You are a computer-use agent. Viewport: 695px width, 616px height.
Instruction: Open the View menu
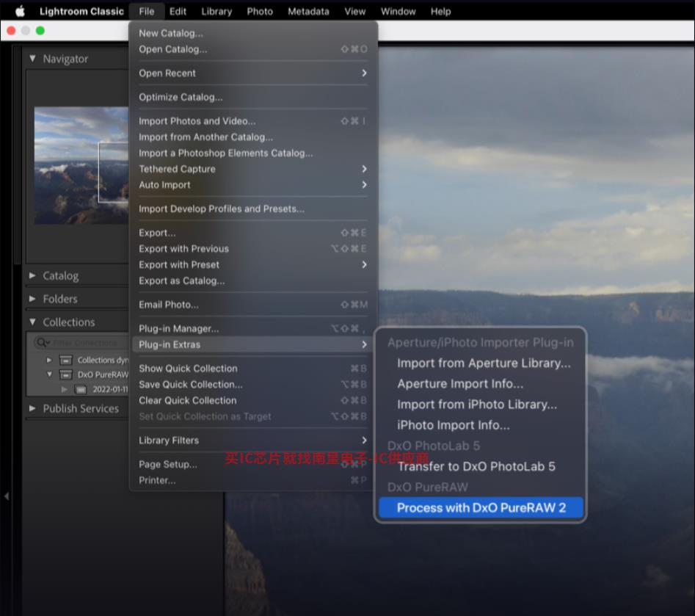click(x=355, y=12)
